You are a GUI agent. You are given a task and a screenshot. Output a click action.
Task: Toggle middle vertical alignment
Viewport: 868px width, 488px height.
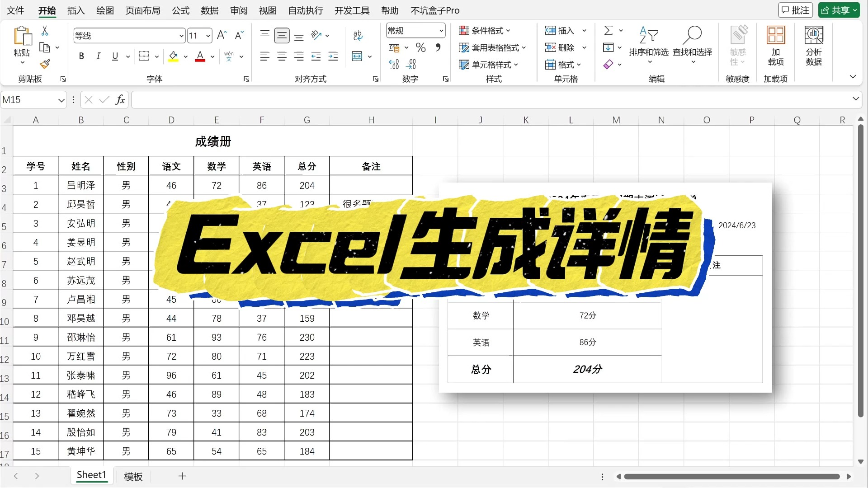tap(282, 35)
